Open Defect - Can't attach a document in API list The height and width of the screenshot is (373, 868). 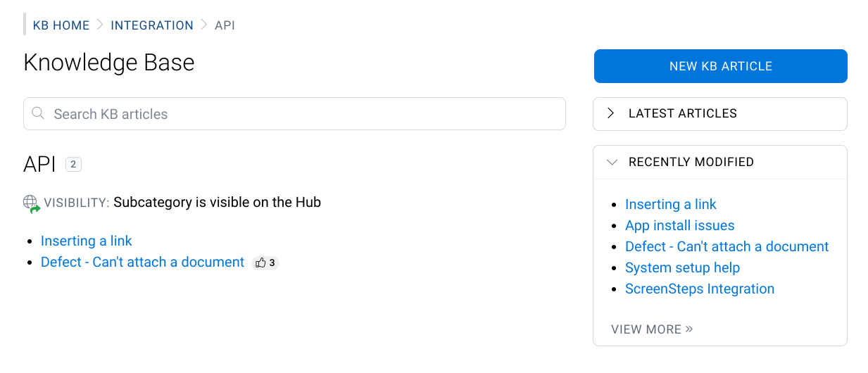tap(142, 262)
